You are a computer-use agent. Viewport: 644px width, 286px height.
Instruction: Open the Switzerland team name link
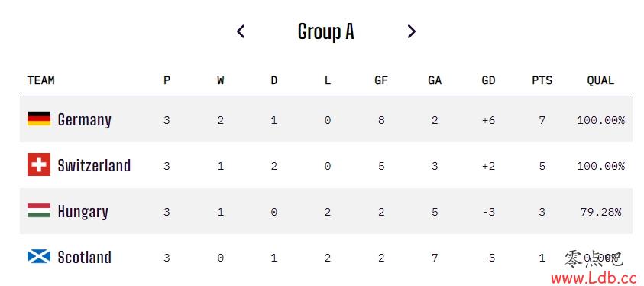pos(94,165)
